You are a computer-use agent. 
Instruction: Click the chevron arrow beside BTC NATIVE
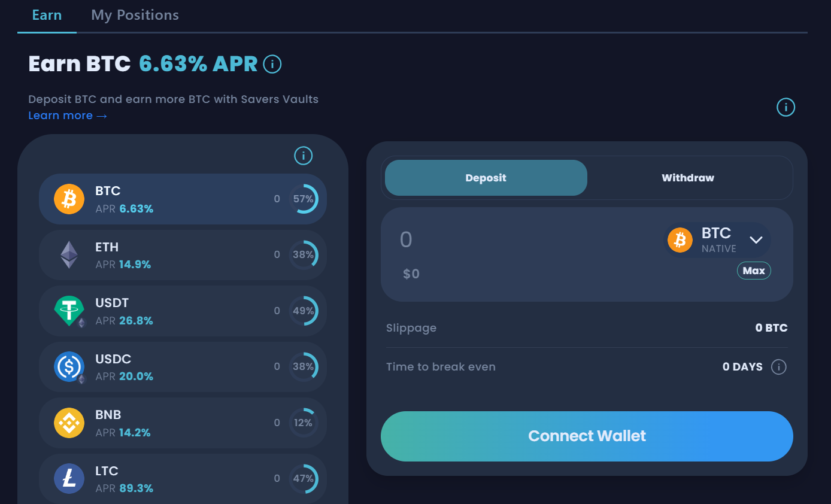point(756,240)
